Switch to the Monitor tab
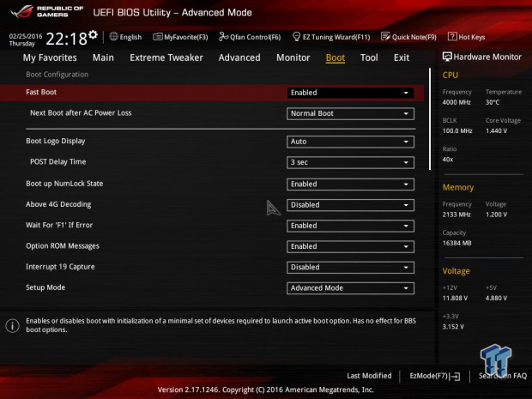Image resolution: width=532 pixels, height=399 pixels. coord(293,57)
